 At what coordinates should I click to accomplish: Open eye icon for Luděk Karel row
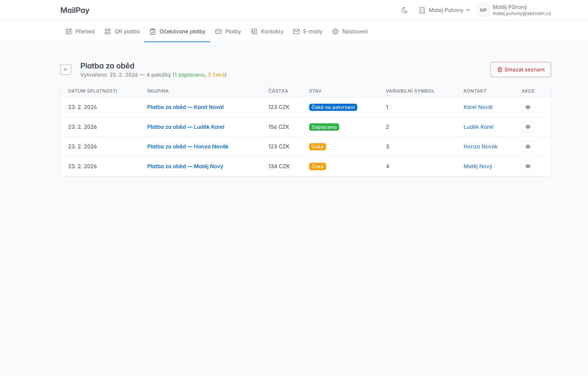click(x=528, y=127)
